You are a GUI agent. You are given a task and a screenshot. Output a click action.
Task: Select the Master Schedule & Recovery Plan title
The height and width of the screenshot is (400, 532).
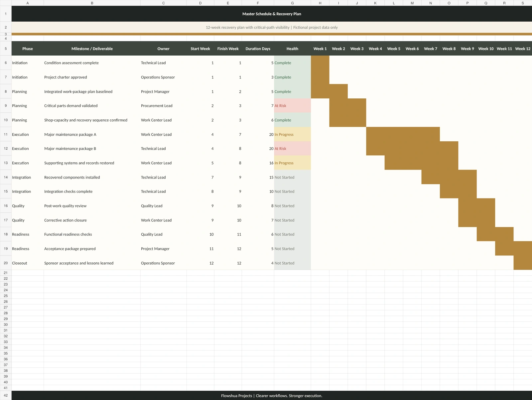[x=272, y=14]
